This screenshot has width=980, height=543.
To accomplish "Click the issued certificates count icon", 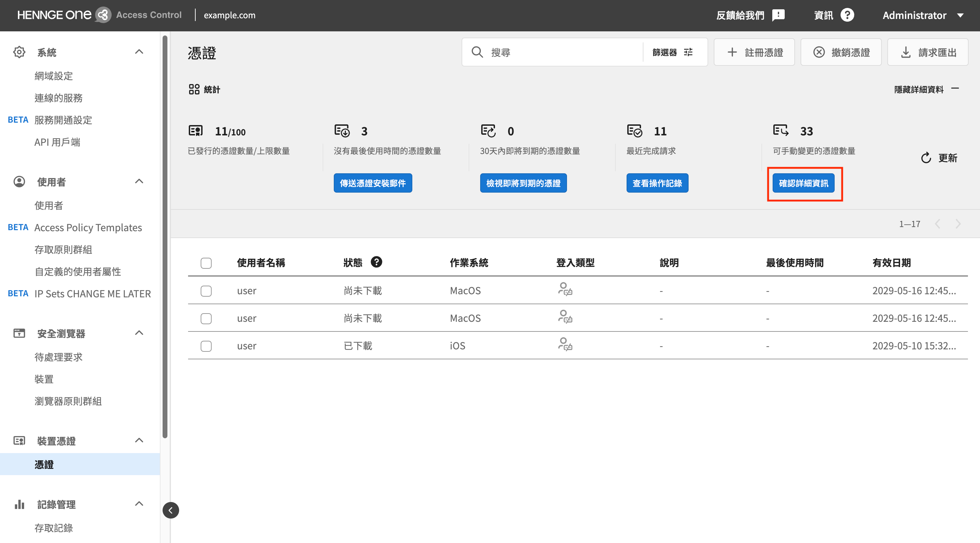I will (196, 131).
